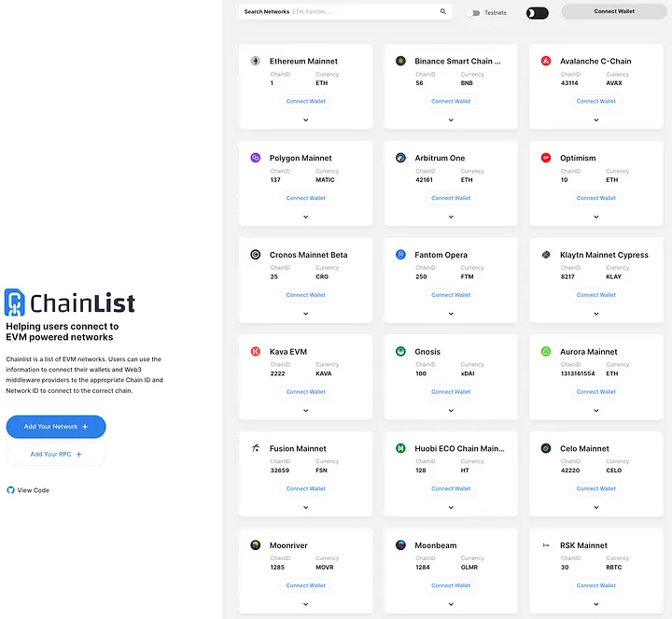This screenshot has width=672, height=619.
Task: Click the Avalanche C-Chain red logo icon
Action: click(546, 61)
